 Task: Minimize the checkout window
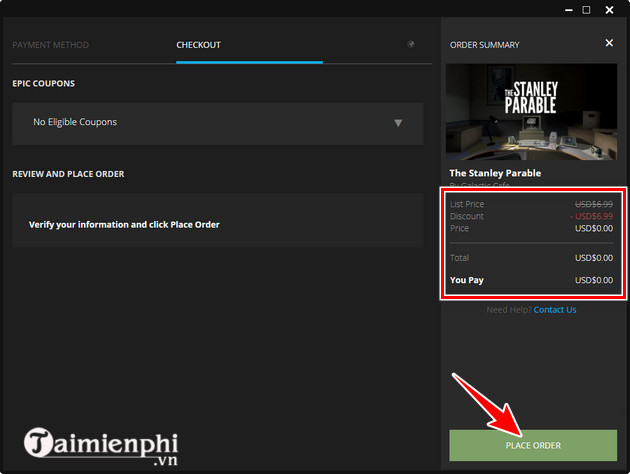pyautogui.click(x=569, y=10)
